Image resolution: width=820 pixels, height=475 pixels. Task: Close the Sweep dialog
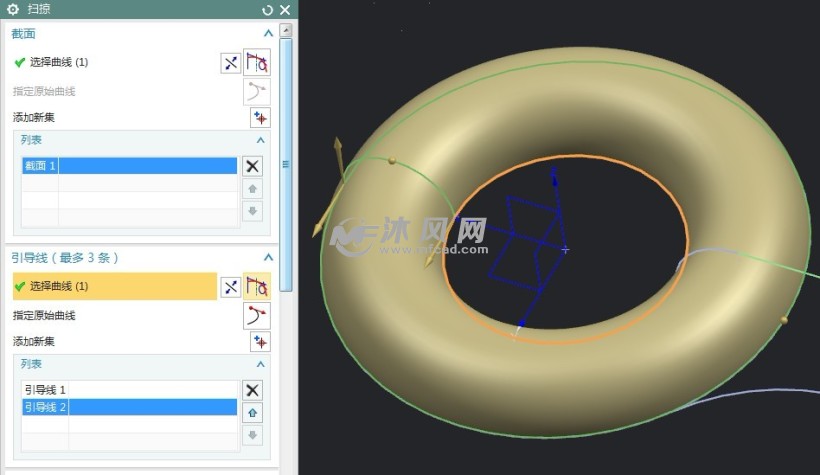tap(285, 10)
